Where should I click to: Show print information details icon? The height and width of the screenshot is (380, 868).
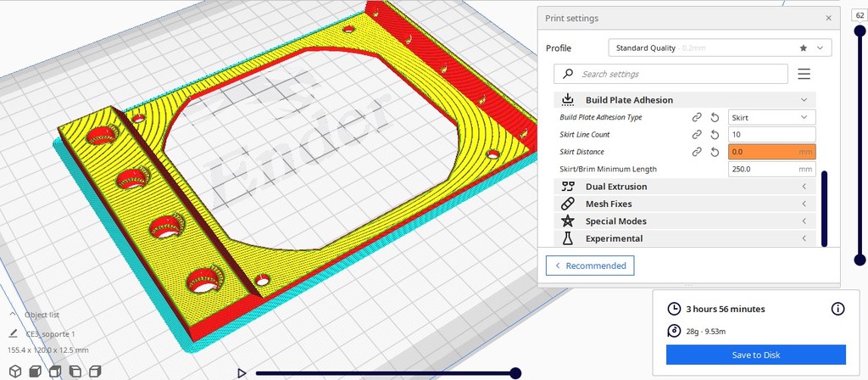pyautogui.click(x=838, y=309)
